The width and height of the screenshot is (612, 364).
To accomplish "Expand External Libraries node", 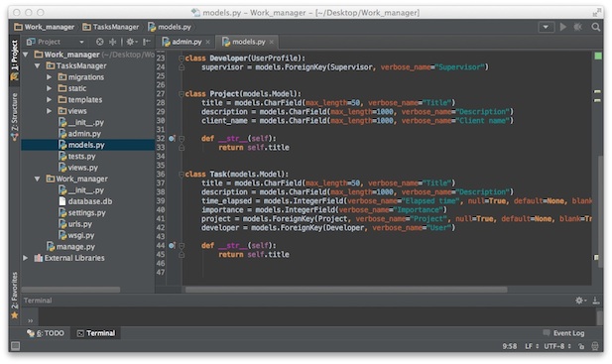I will 26,258.
